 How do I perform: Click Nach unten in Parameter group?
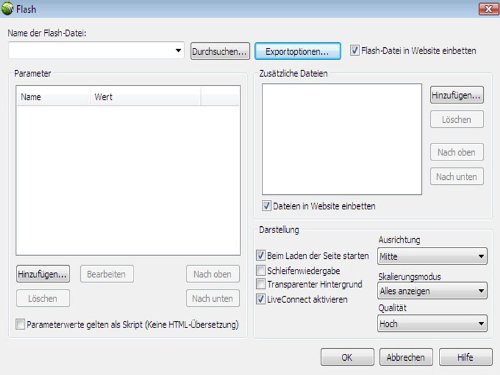(213, 298)
